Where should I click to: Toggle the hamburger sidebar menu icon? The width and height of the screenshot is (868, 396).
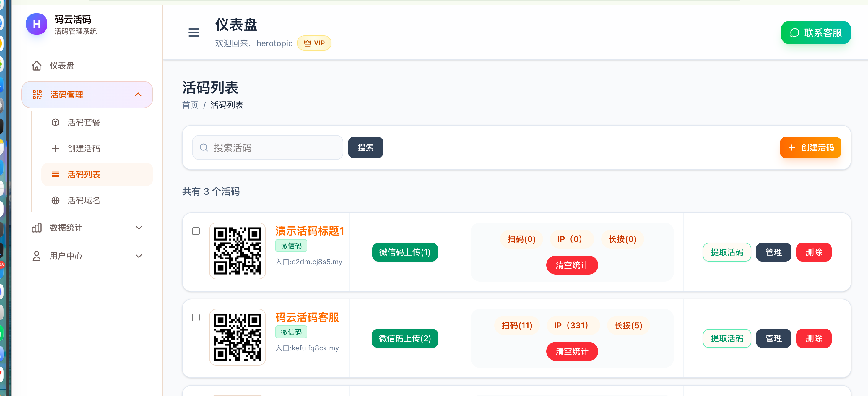point(194,33)
